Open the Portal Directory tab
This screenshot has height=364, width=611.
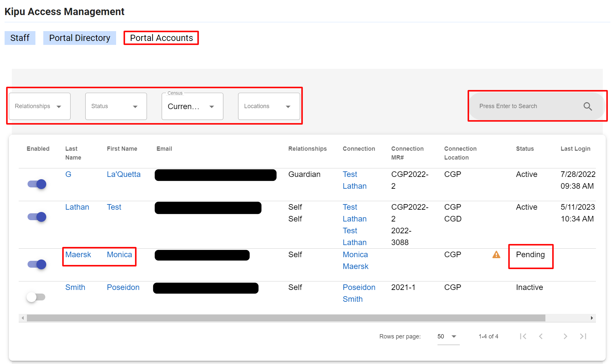pos(80,38)
